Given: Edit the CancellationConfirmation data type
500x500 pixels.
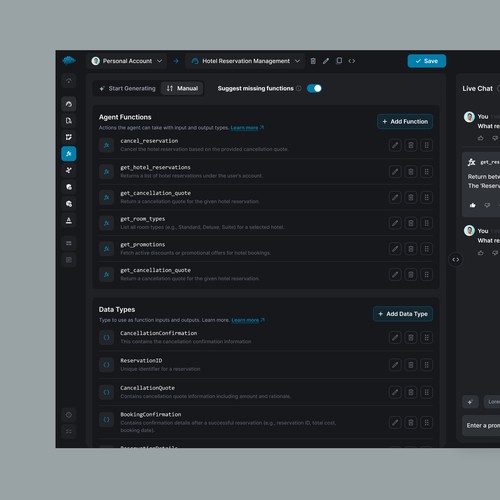Looking at the screenshot, I should pyautogui.click(x=395, y=338).
